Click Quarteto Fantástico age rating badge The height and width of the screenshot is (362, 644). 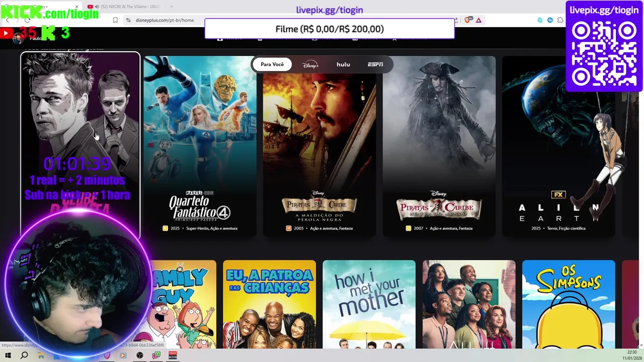165,228
